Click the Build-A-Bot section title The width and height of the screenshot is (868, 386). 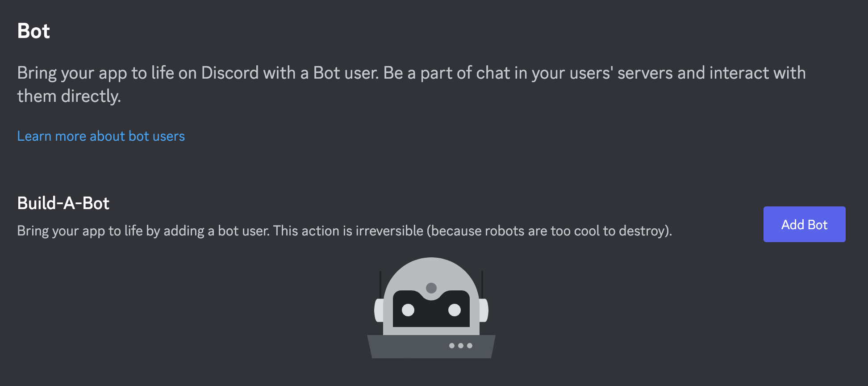(63, 203)
